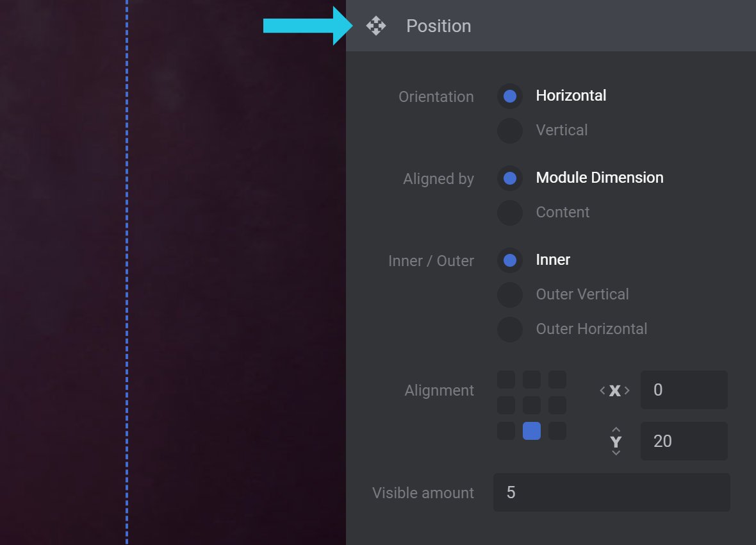
Task: Select Vertical orientation radio button
Action: 509,130
